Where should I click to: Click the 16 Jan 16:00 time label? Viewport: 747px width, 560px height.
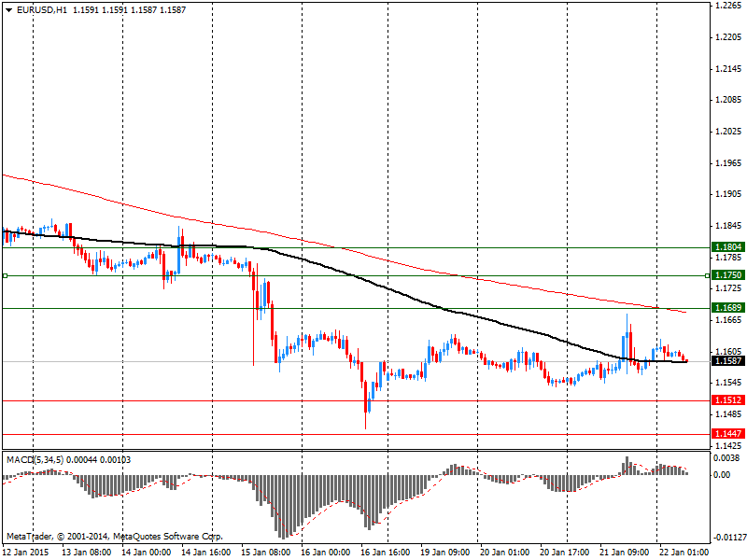click(385, 553)
